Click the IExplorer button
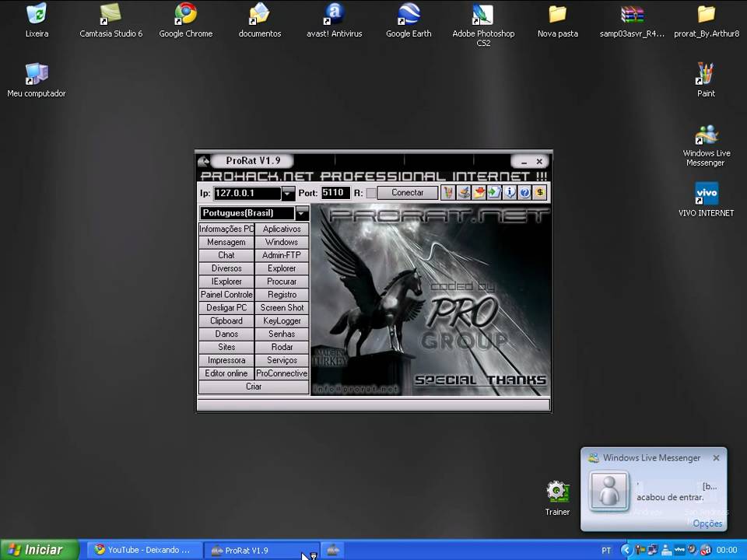 coord(226,282)
